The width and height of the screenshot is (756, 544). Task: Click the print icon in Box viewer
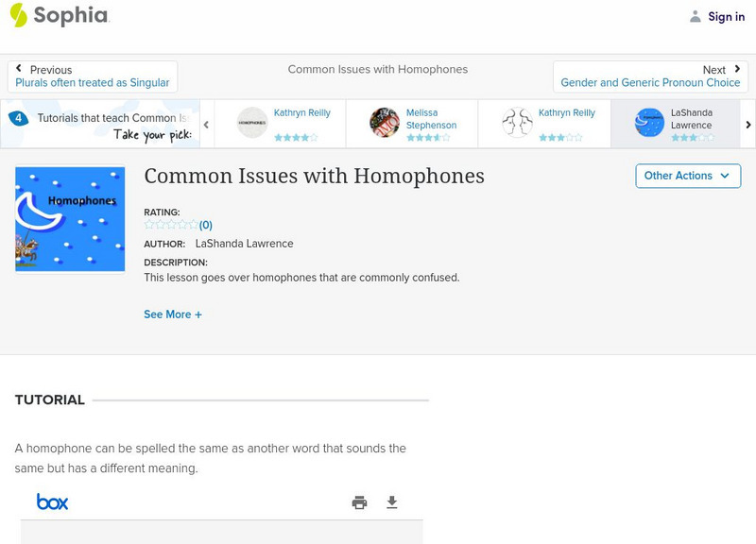click(x=359, y=502)
